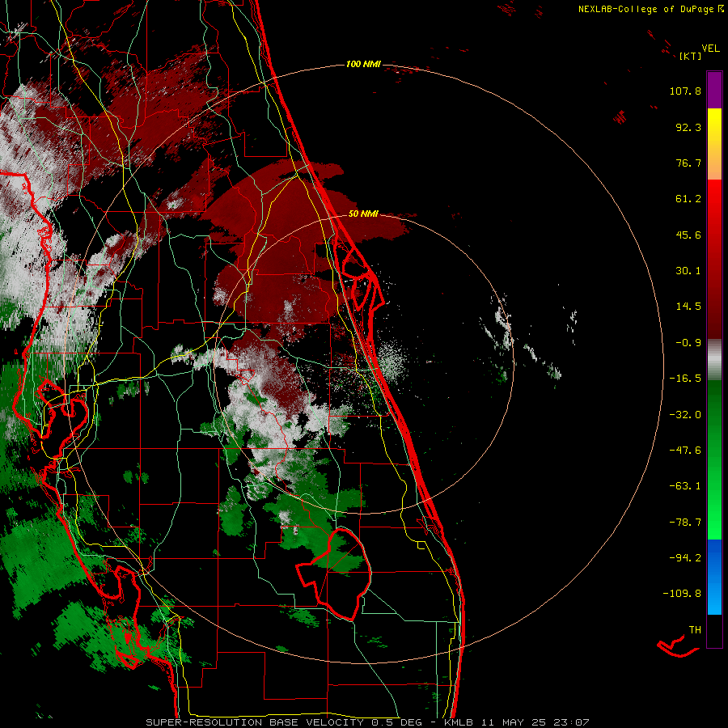Image resolution: width=728 pixels, height=728 pixels.
Task: Select the -109.8 velocity scale value
Action: 682,594
